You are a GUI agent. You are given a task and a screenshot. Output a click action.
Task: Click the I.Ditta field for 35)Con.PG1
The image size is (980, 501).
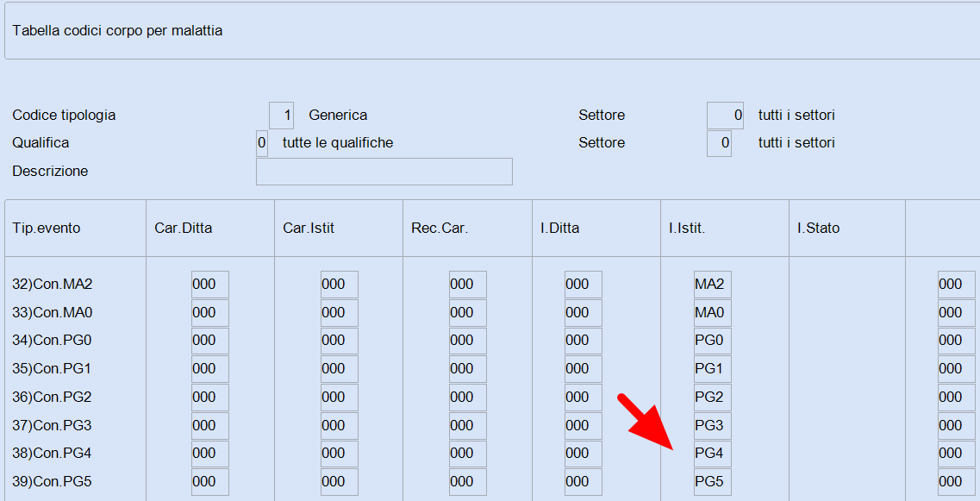(584, 369)
